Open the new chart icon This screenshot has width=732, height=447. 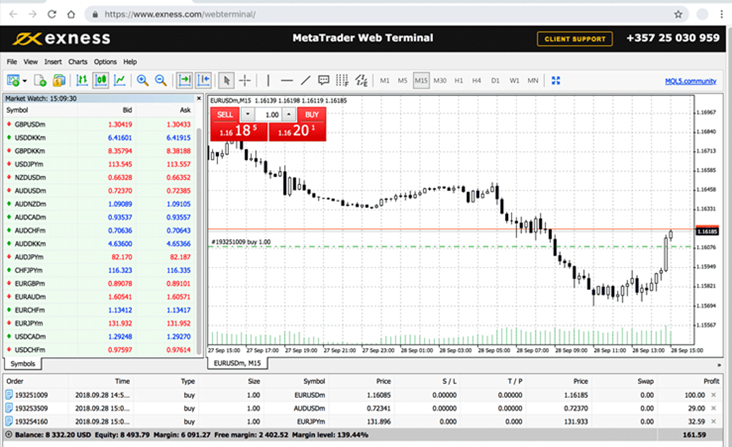click(x=13, y=81)
